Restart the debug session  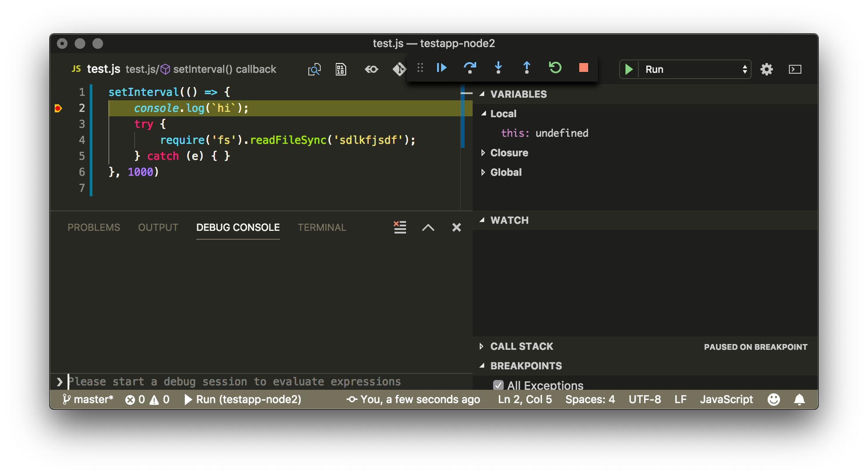tap(555, 68)
